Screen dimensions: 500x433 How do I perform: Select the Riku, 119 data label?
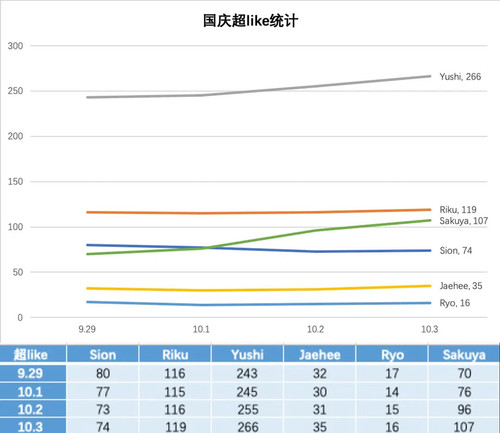(458, 210)
